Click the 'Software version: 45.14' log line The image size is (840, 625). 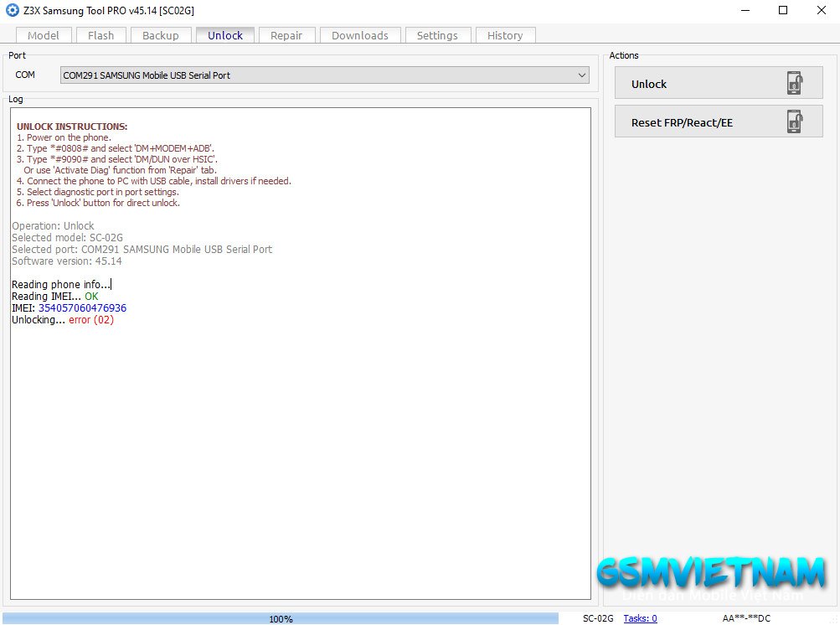[67, 261]
